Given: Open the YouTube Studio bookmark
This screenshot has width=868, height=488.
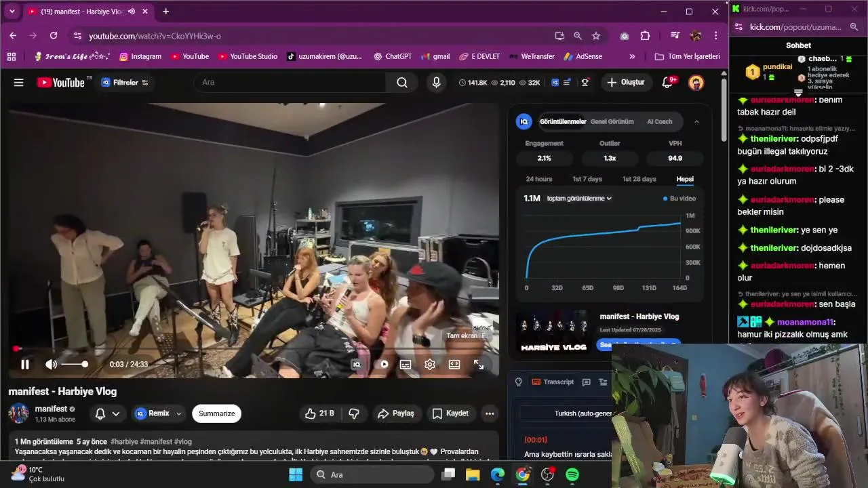Looking at the screenshot, I should [x=248, y=56].
